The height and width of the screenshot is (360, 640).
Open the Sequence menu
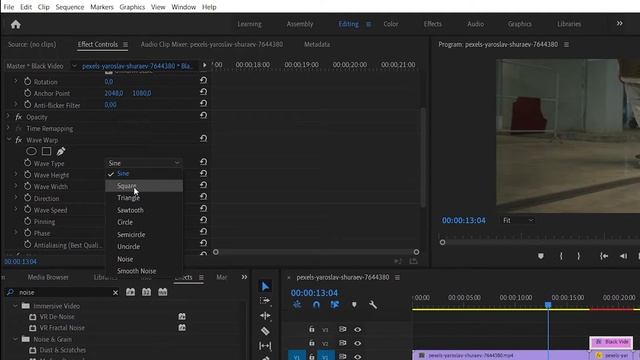[x=70, y=7]
